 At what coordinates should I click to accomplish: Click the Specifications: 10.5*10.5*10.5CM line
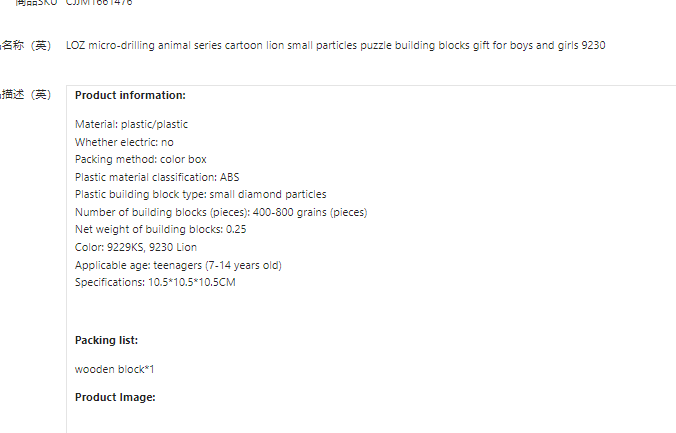tap(155, 282)
